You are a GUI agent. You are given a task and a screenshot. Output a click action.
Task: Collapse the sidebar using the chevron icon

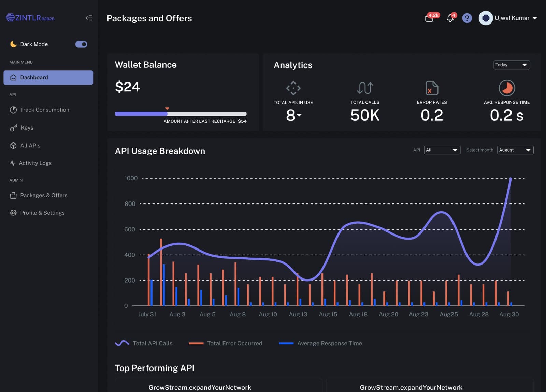click(89, 18)
